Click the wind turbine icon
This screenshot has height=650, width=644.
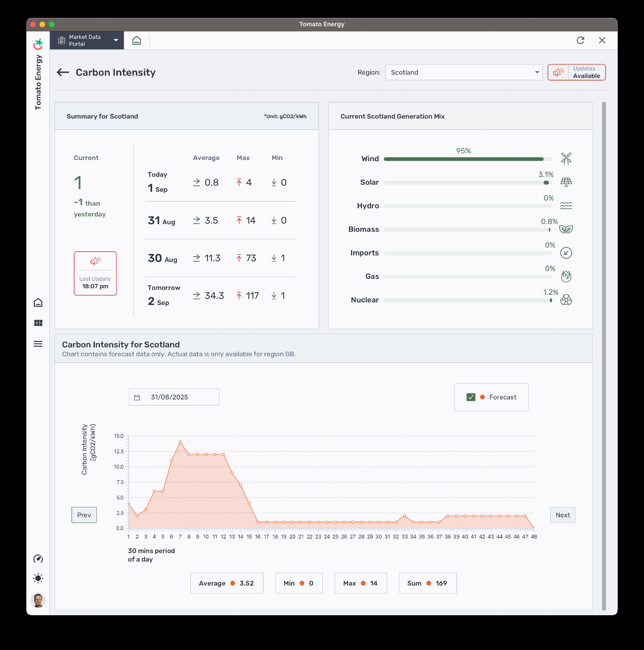pyautogui.click(x=566, y=159)
